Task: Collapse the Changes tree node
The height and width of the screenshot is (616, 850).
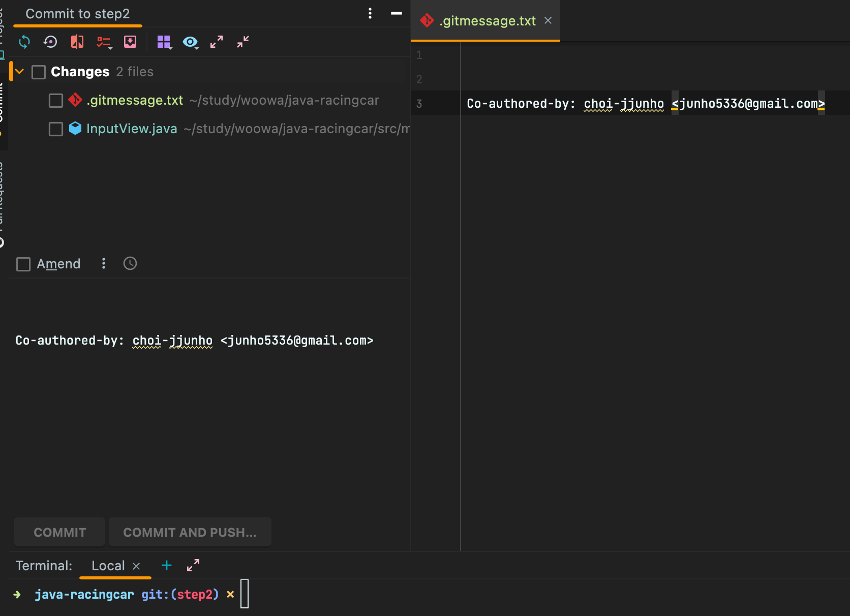Action: click(20, 72)
